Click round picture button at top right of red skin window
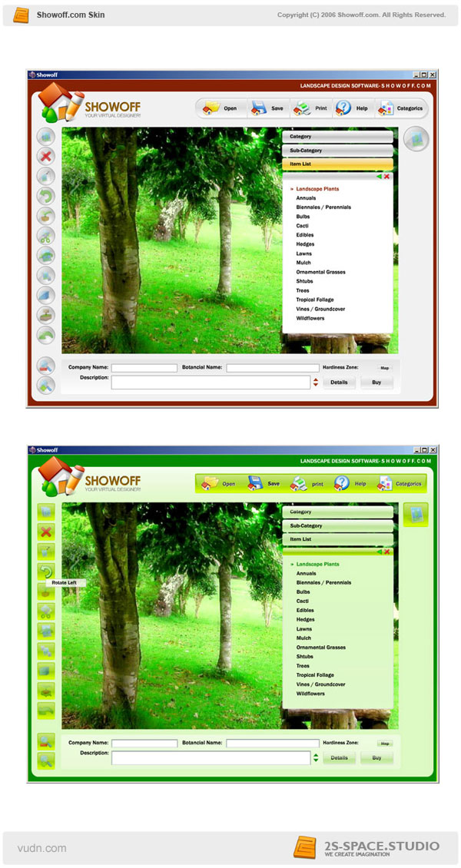Viewport: 461px width, 868px height. pos(416,139)
